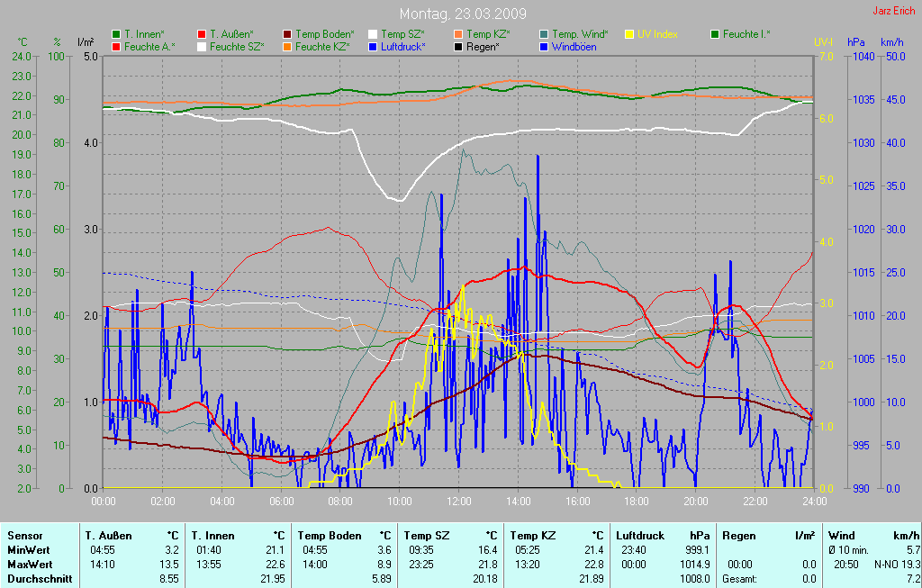
Task: Click the yellow UV Index legend swatch
Action: coord(629,35)
